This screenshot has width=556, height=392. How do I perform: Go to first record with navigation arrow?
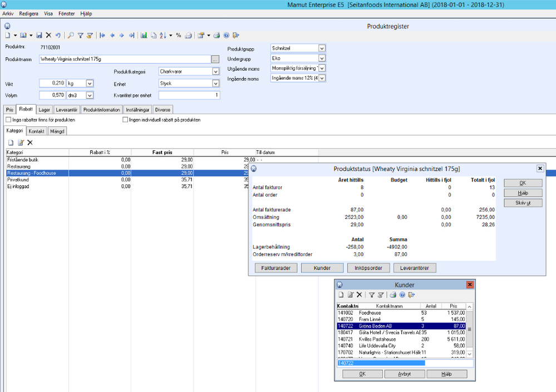[102, 35]
